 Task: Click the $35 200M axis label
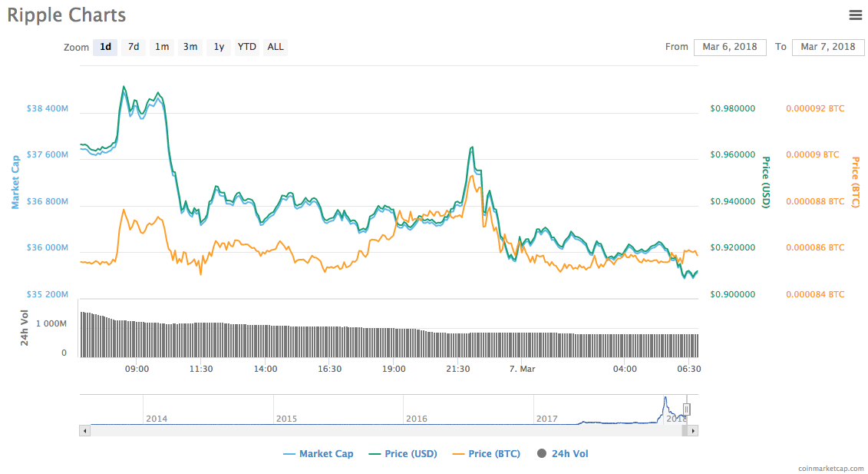pos(48,293)
